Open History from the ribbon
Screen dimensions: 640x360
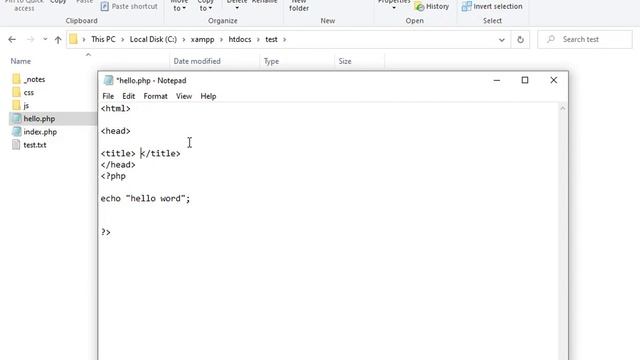coord(431,7)
